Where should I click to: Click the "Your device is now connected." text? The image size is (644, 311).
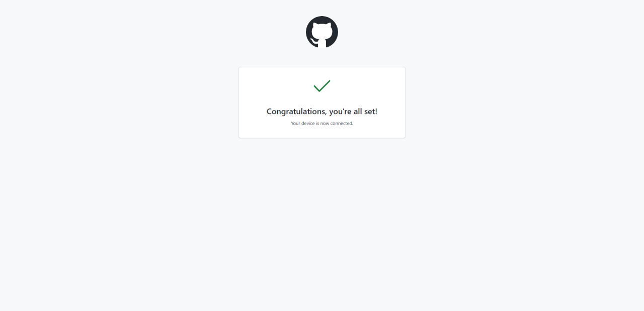pos(322,124)
